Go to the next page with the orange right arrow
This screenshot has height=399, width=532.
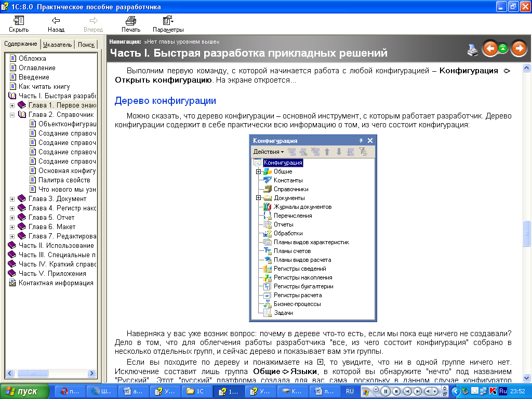pyautogui.click(x=519, y=48)
